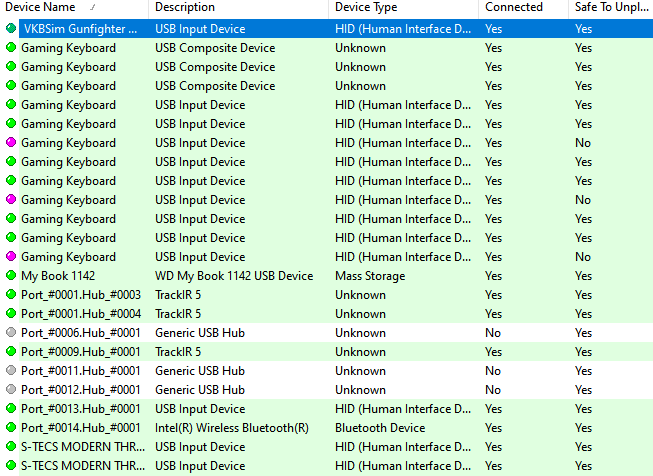Click the gray disconnected icon for Port_#0006.Hub_#0001
Screen dimensions: 653x476
[11, 333]
